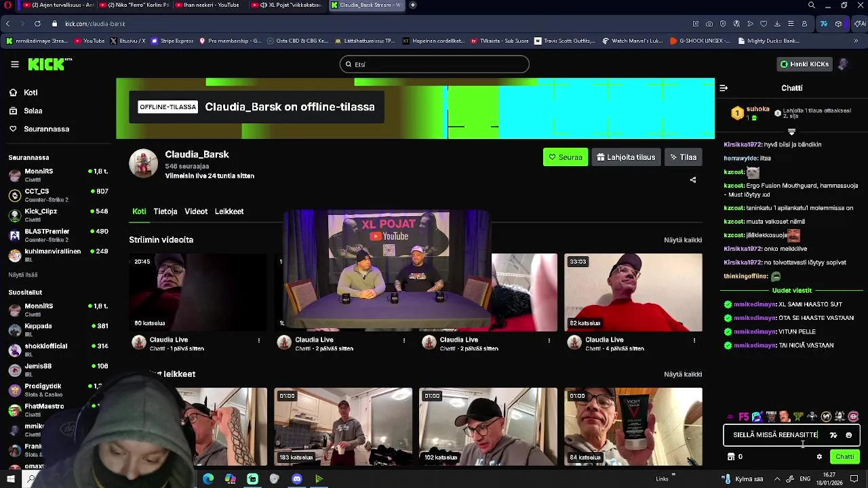The width and height of the screenshot is (868, 488).
Task: Open the 20:45 stream video thumbnail
Action: pos(198,292)
